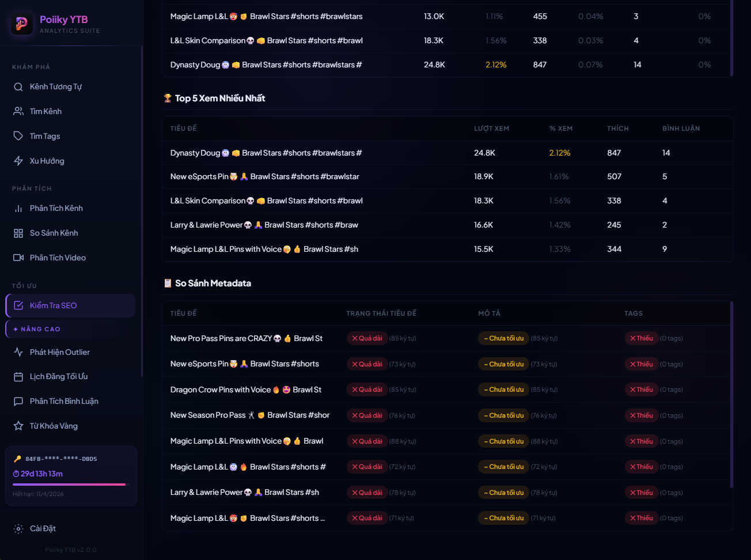Click the Tìm Tags tag icon
Viewport: 751px width, 560px height.
[x=18, y=137]
